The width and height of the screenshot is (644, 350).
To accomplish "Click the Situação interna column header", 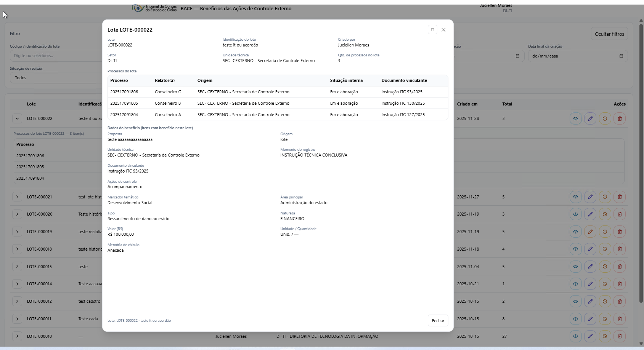I will [x=346, y=80].
